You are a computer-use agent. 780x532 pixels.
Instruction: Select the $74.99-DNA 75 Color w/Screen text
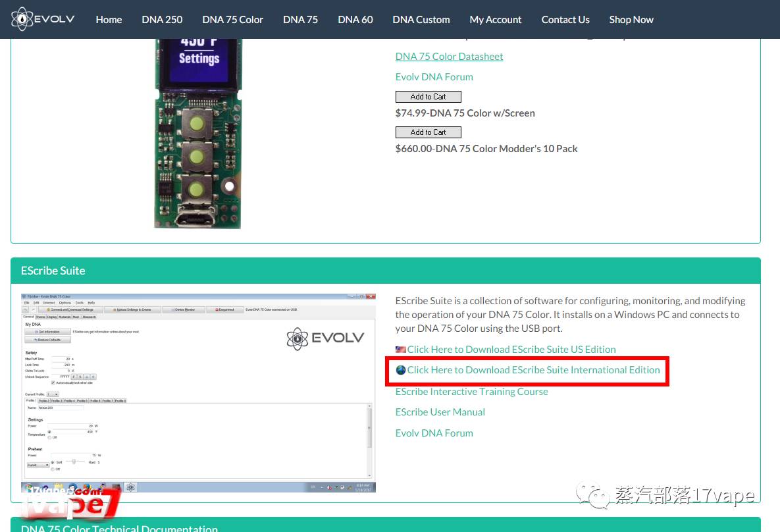(x=465, y=113)
